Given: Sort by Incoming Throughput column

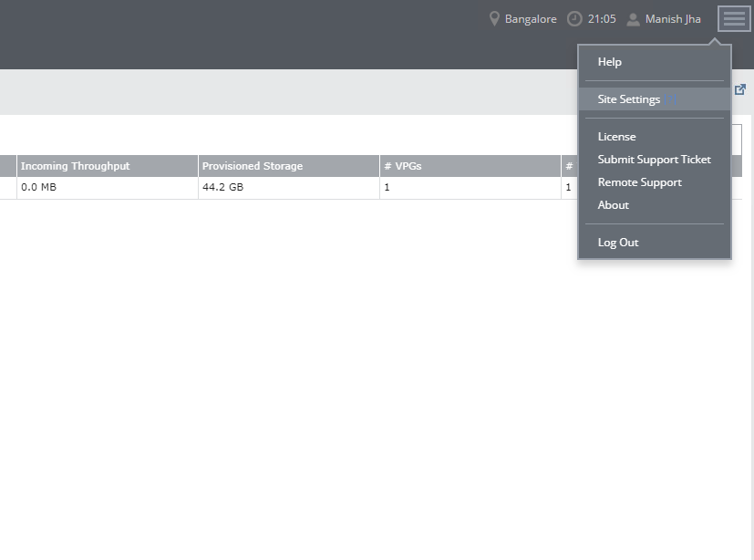Looking at the screenshot, I should coord(76,166).
